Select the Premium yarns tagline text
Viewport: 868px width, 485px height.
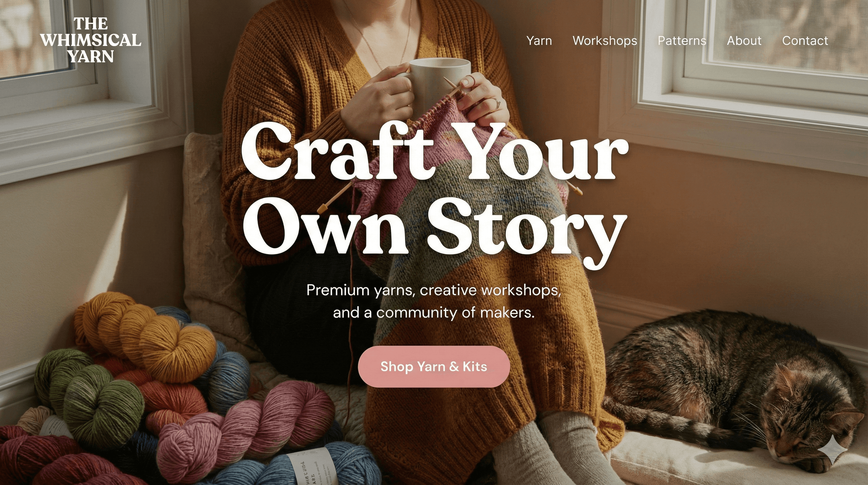434,301
